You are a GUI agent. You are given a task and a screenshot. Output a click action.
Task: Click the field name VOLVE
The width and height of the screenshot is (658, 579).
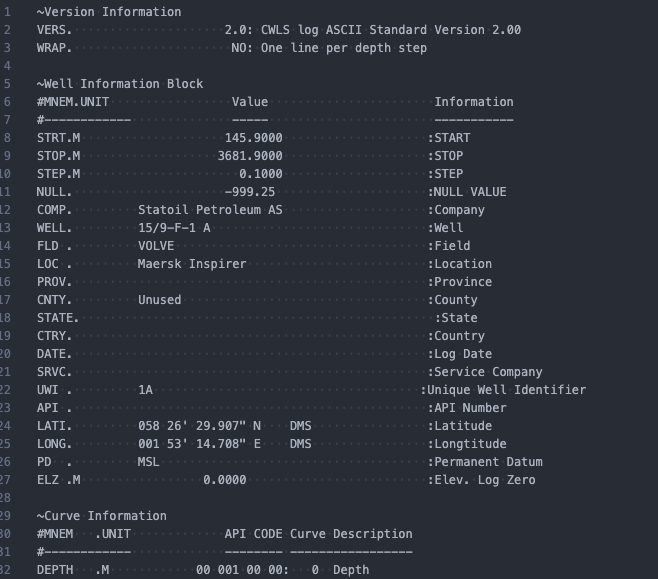[159, 246]
